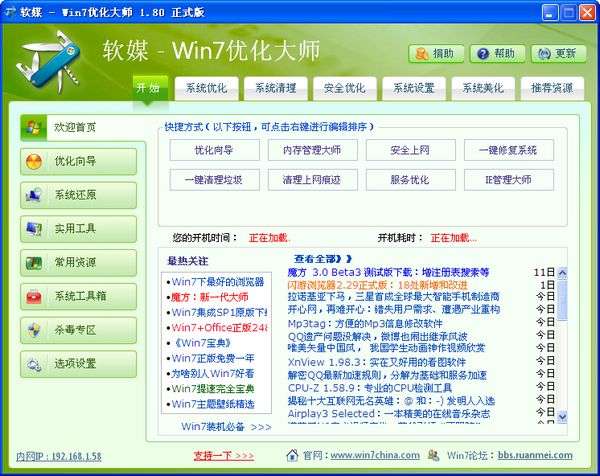Viewport: 600px width, 476px height.
Task: Open the 服务优化 shortcut
Action: [411, 180]
